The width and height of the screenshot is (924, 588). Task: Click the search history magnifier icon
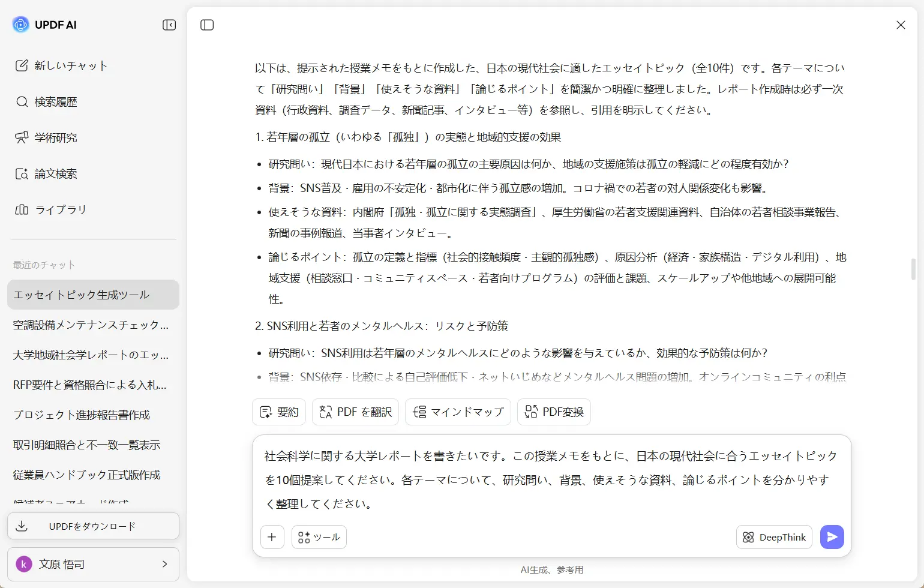pyautogui.click(x=22, y=101)
